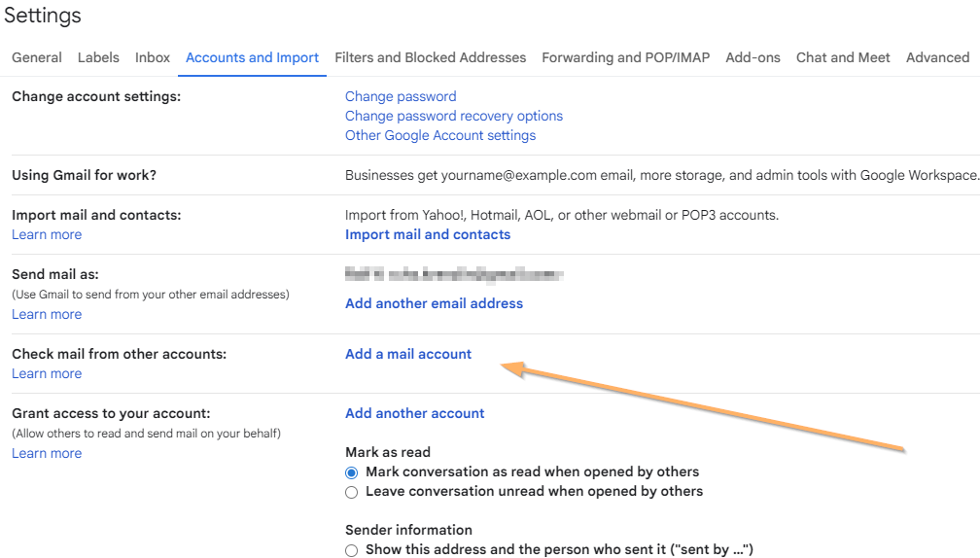Click Add another account link
The image size is (980, 558).
(x=415, y=413)
